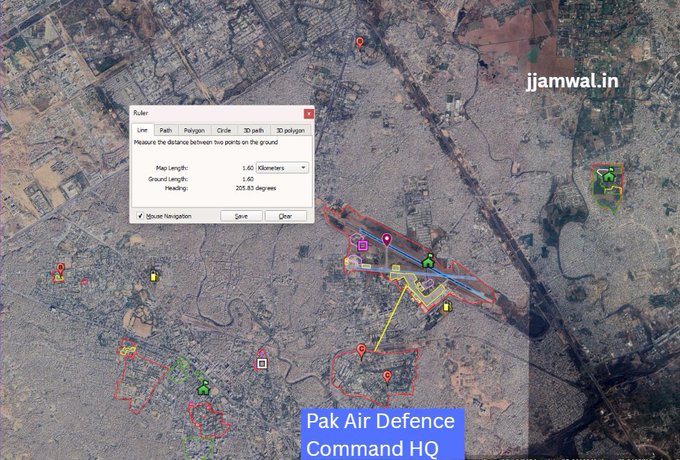
Task: Switch to the Line tab
Action: [142, 130]
